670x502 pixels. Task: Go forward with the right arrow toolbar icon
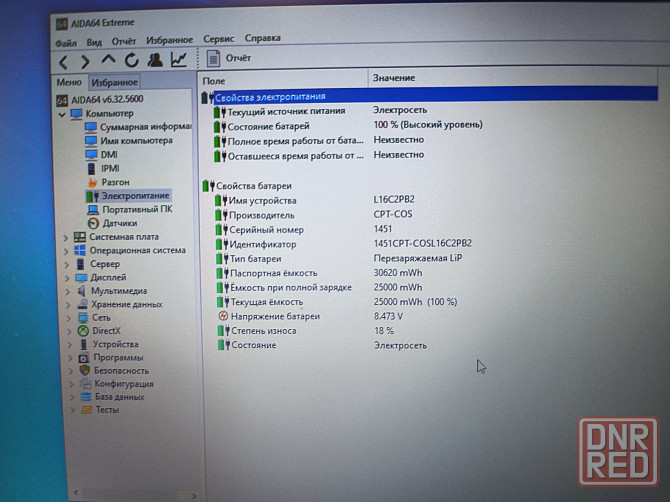tap(85, 62)
